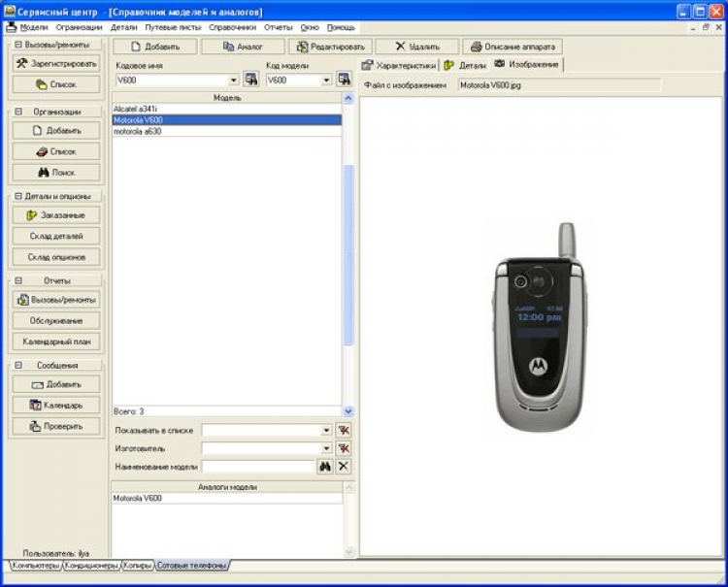Screen dimensions: 728x587
Task: Open Обслуживание report
Action: pos(56,320)
